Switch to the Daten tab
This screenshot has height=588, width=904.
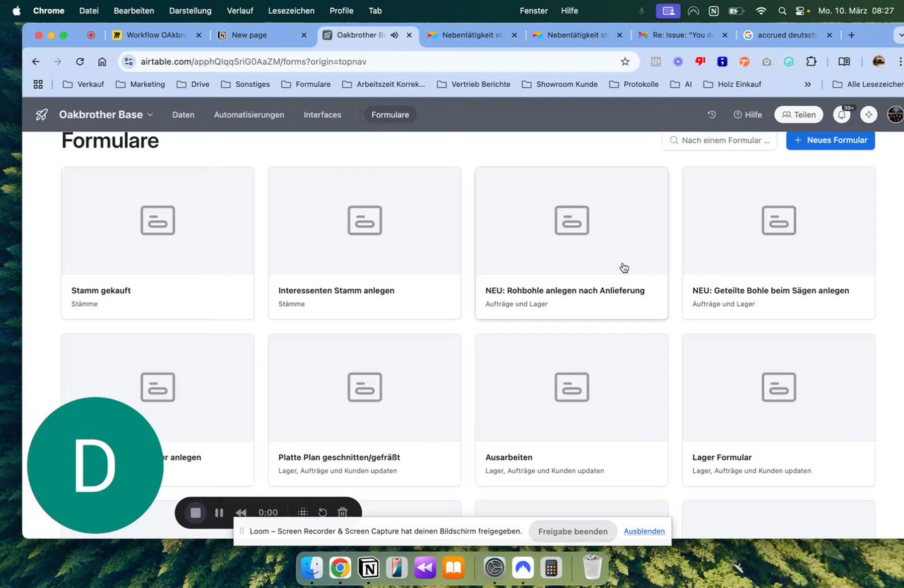click(x=183, y=114)
